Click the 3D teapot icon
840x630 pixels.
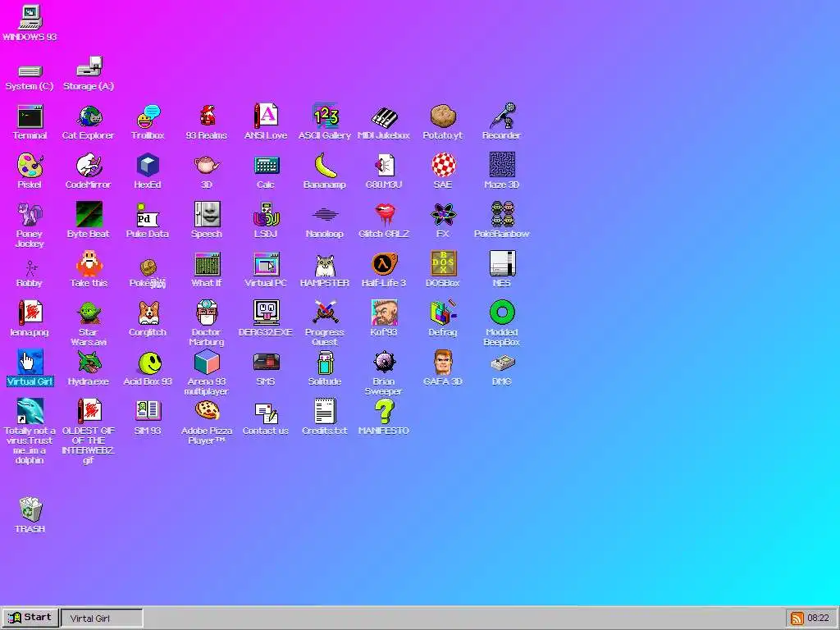tap(207, 166)
